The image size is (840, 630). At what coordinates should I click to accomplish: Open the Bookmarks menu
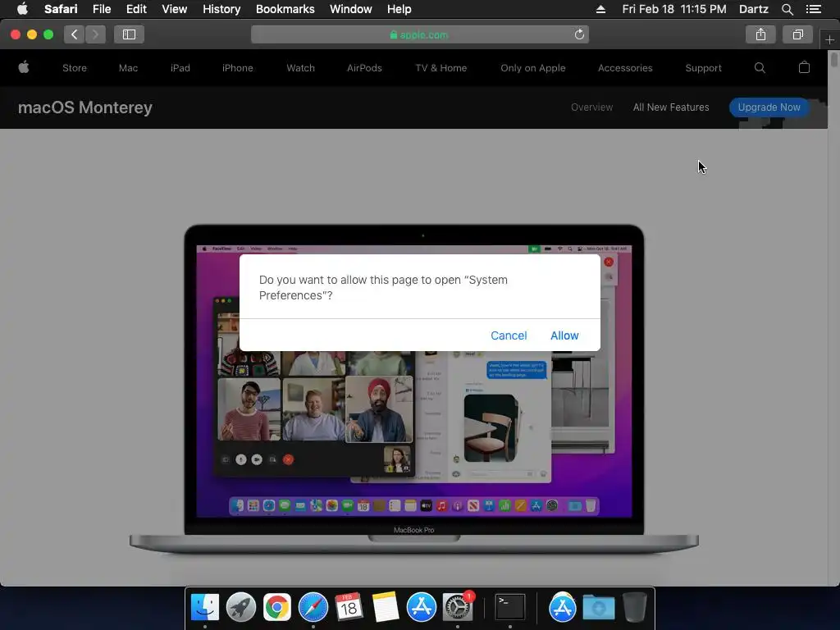pyautogui.click(x=285, y=9)
